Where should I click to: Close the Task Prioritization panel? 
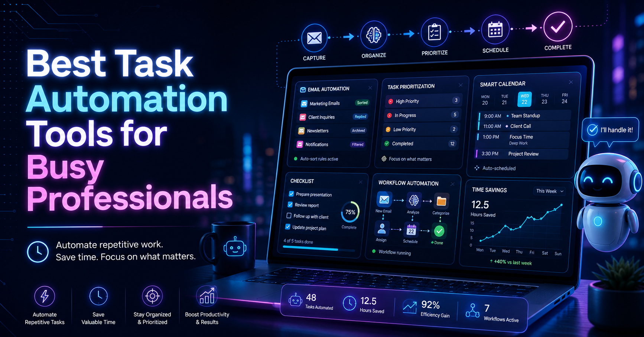pyautogui.click(x=461, y=85)
